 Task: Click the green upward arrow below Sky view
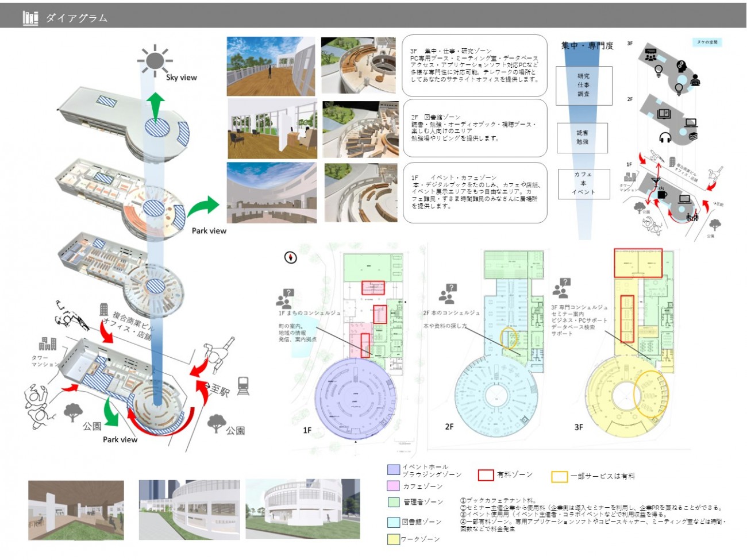[x=155, y=106]
